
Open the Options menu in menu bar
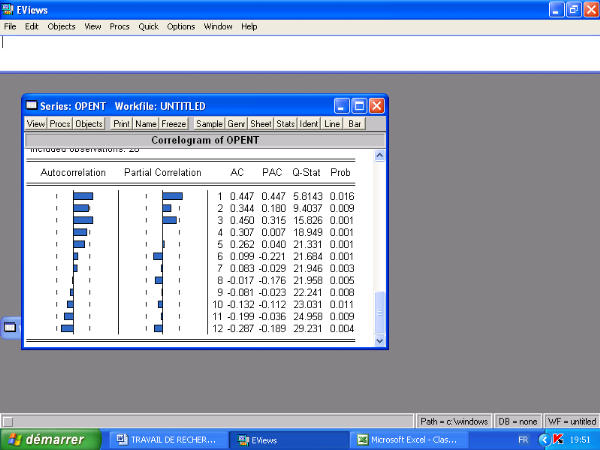click(x=181, y=26)
